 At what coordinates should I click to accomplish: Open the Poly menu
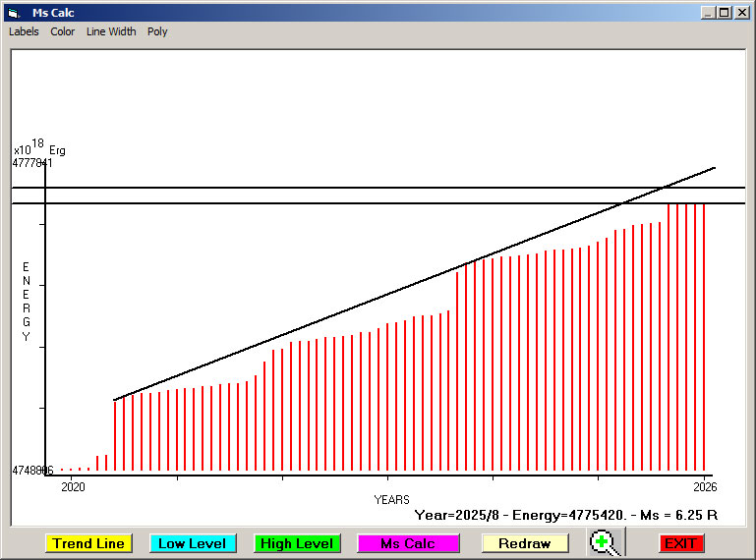tap(157, 31)
